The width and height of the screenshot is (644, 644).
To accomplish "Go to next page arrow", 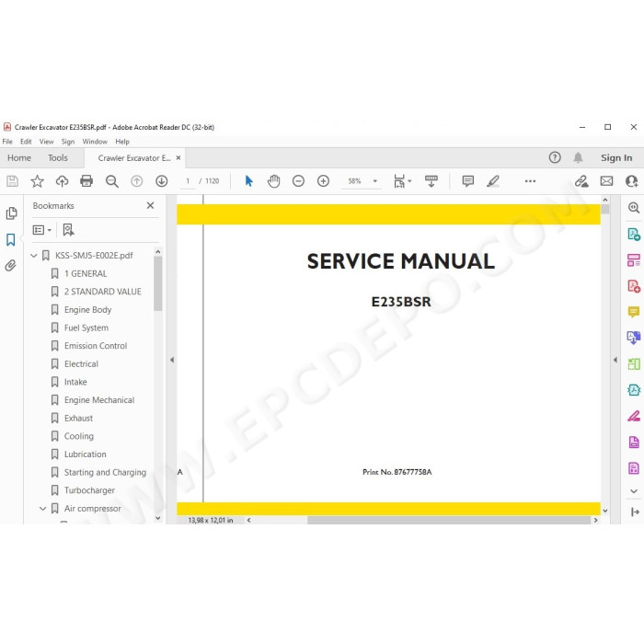I will 161,181.
